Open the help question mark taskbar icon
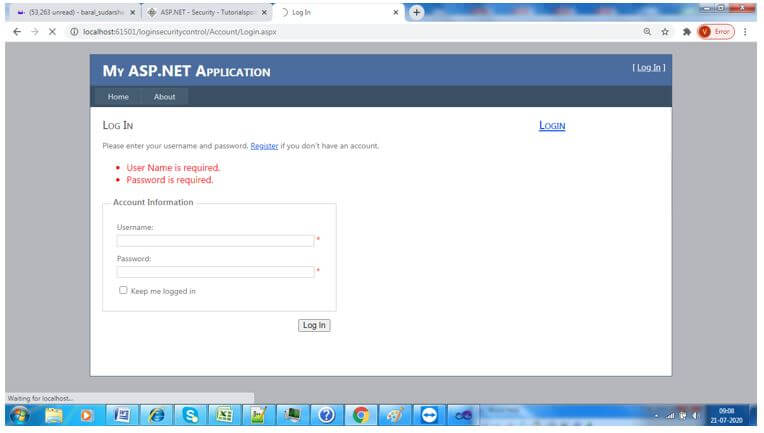 (326, 415)
